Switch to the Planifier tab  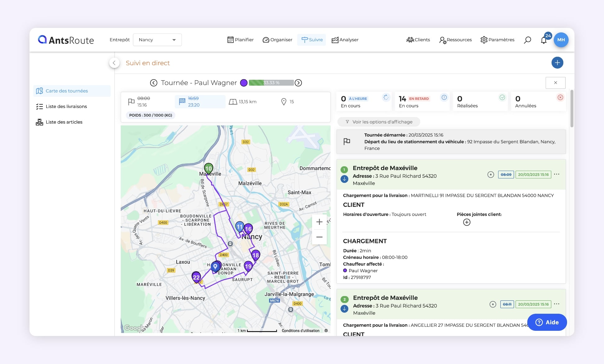pyautogui.click(x=241, y=40)
